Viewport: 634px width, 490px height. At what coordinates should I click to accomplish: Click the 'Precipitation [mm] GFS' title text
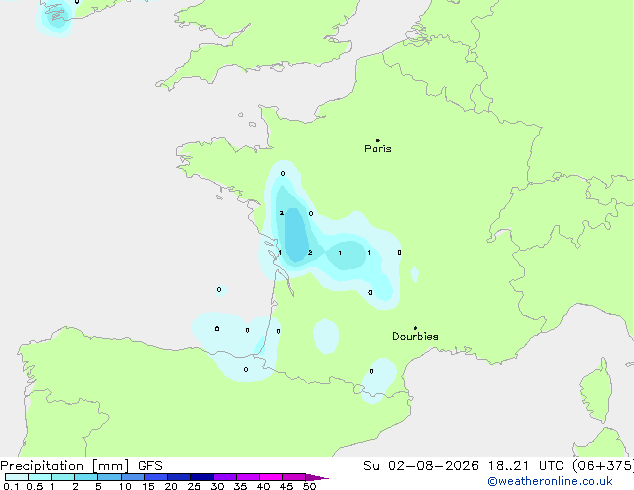(81, 466)
